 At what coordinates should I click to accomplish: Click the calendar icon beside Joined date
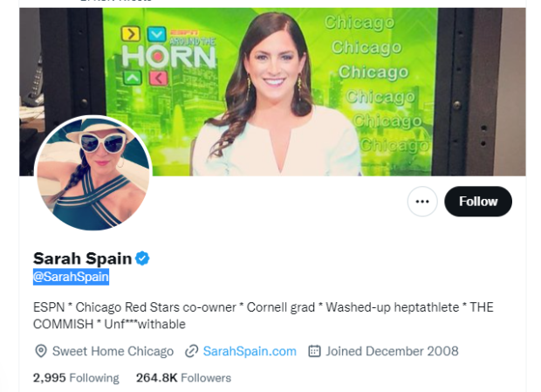pyautogui.click(x=314, y=351)
